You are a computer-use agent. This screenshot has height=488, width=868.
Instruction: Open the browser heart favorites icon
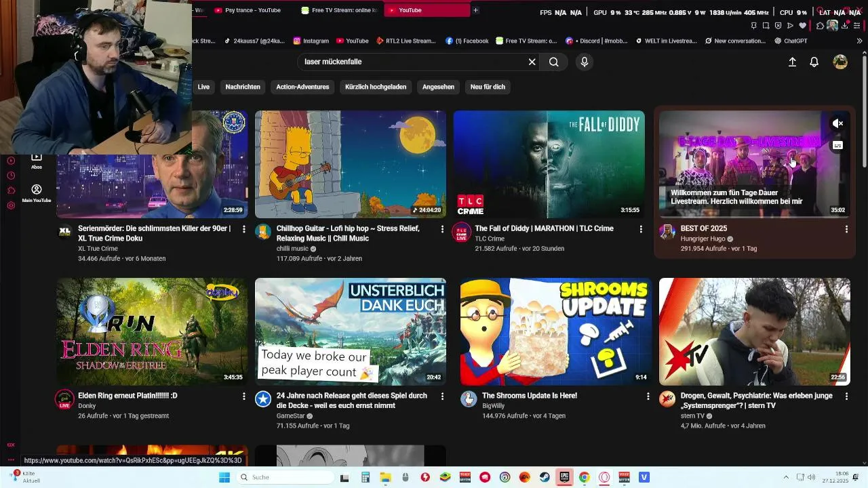[x=803, y=26]
